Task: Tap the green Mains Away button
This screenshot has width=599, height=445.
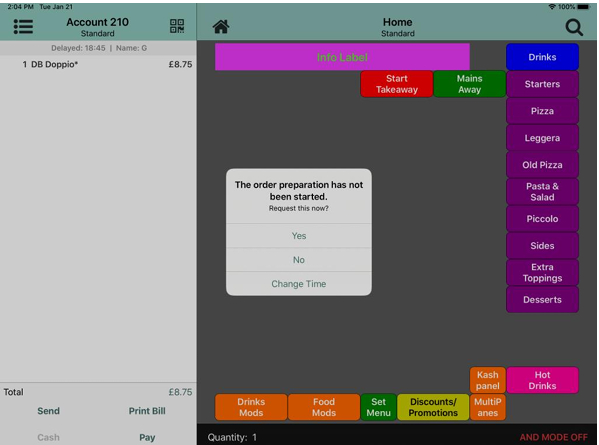Action: click(x=469, y=84)
